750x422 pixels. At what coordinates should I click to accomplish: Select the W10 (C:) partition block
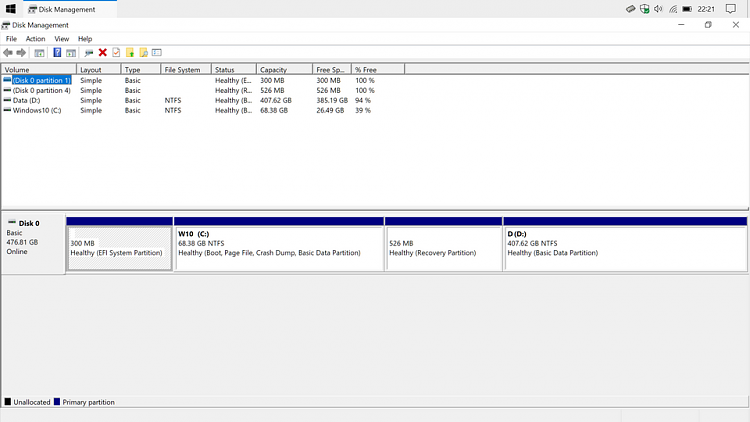click(278, 248)
